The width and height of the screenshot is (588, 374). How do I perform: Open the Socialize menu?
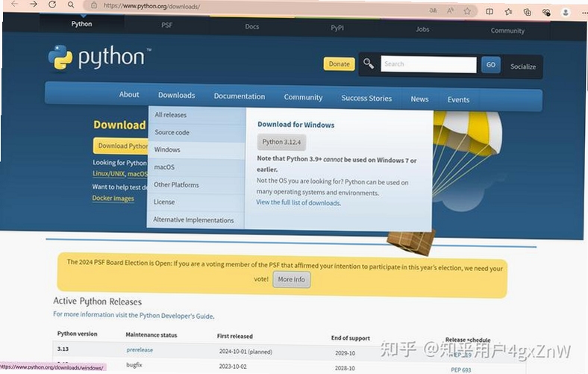[523, 66]
